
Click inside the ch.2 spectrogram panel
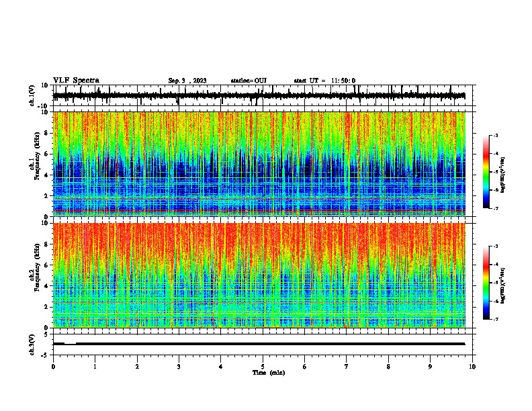pyautogui.click(x=259, y=275)
